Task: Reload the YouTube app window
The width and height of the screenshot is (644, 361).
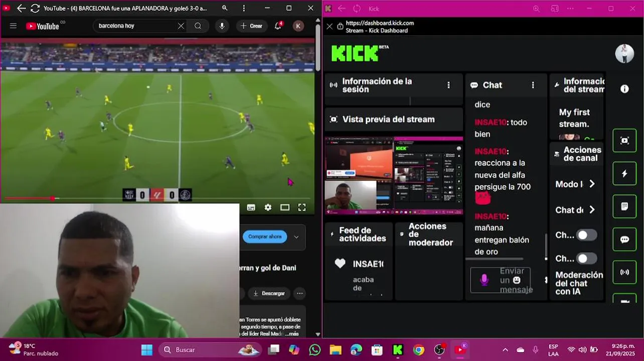Action: point(35,8)
